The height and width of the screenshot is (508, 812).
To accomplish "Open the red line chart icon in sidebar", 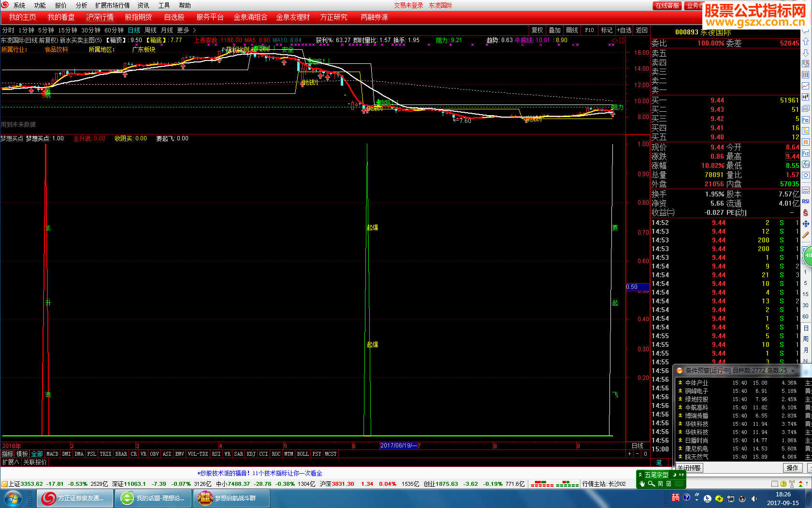I will coord(806,86).
